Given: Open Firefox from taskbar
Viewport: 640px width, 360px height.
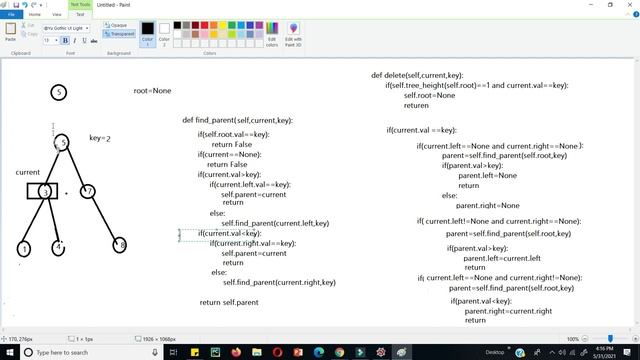Looking at the screenshot, I should [x=236, y=352].
